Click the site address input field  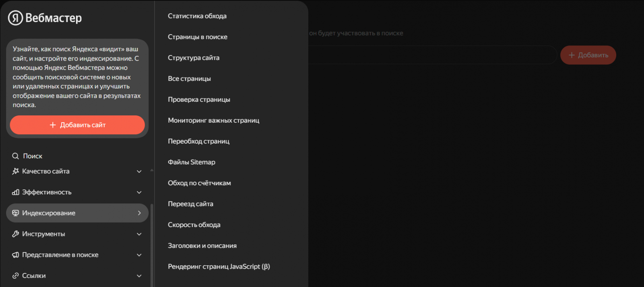coord(431,55)
